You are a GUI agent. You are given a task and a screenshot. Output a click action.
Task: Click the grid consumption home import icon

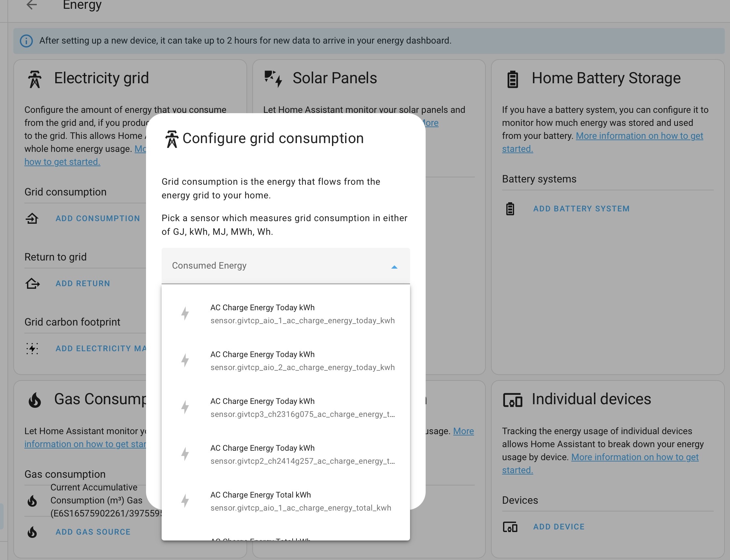(x=32, y=219)
